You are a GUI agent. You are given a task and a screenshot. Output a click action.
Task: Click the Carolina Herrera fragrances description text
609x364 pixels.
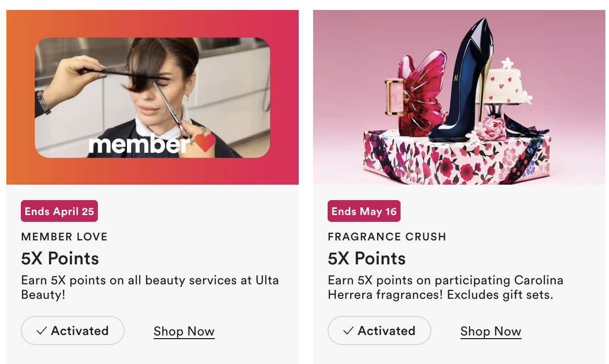tap(445, 287)
